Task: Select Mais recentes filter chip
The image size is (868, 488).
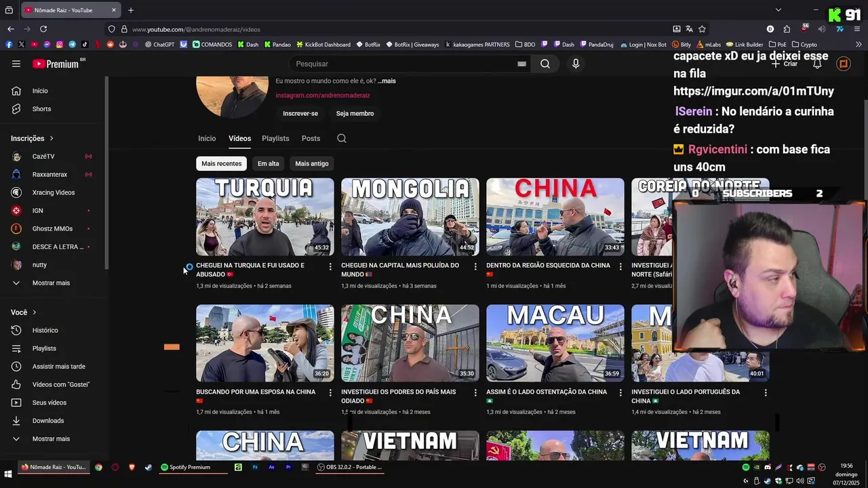Action: [x=221, y=163]
